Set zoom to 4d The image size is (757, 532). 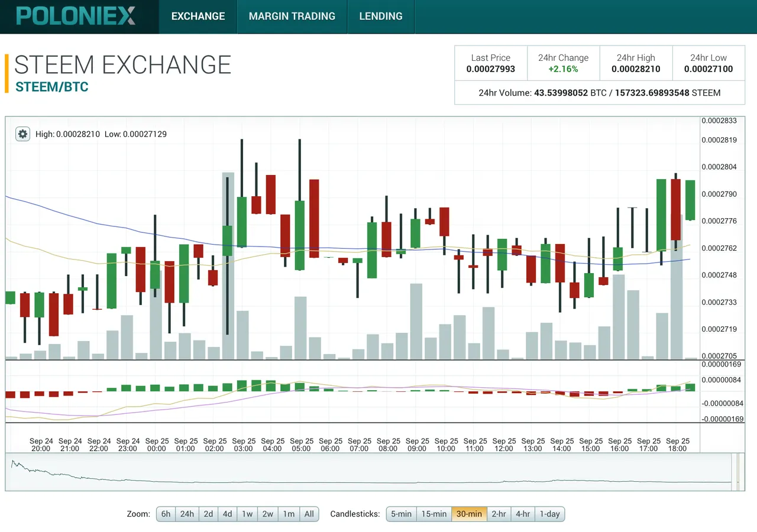point(227,514)
